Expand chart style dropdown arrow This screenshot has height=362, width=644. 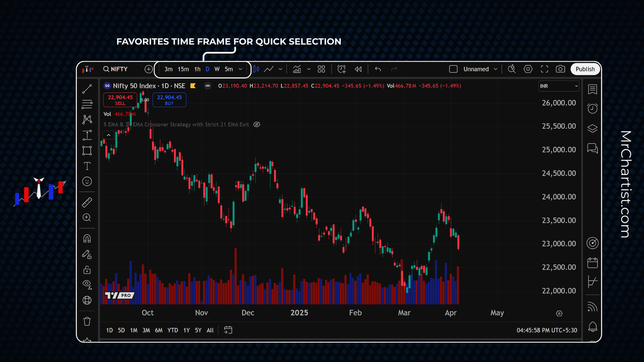281,69
